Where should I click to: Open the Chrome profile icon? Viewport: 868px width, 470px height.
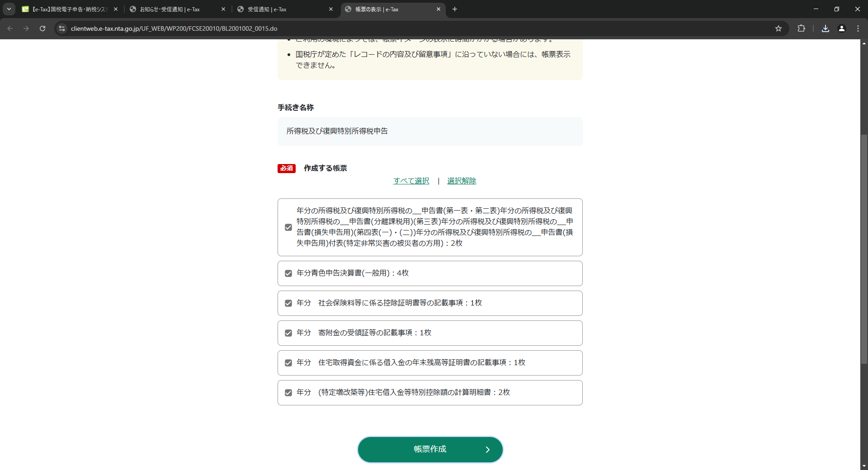pyautogui.click(x=842, y=28)
